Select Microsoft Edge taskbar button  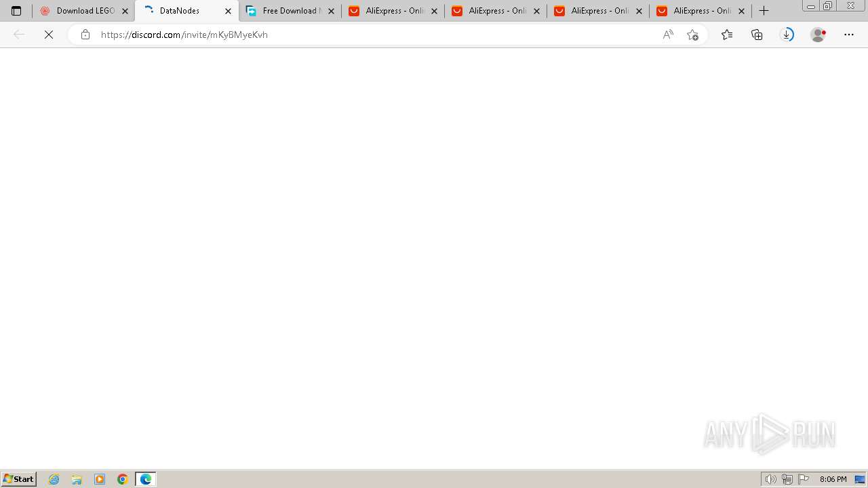pos(146,479)
